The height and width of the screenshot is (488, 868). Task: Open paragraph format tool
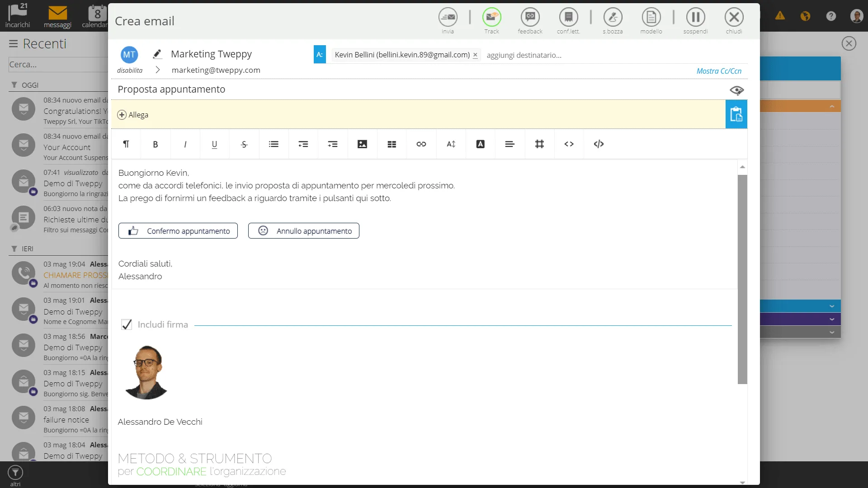pyautogui.click(x=126, y=144)
